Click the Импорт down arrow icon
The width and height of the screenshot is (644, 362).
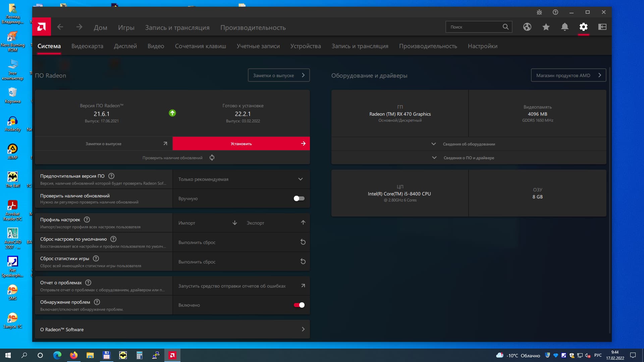point(235,223)
